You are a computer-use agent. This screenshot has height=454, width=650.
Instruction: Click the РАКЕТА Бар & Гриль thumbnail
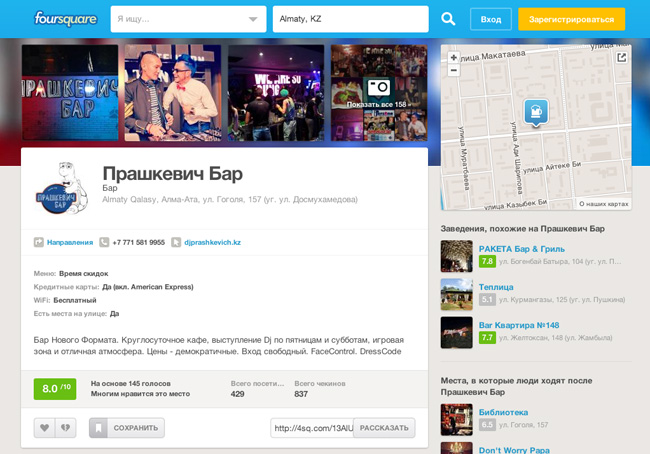click(456, 256)
